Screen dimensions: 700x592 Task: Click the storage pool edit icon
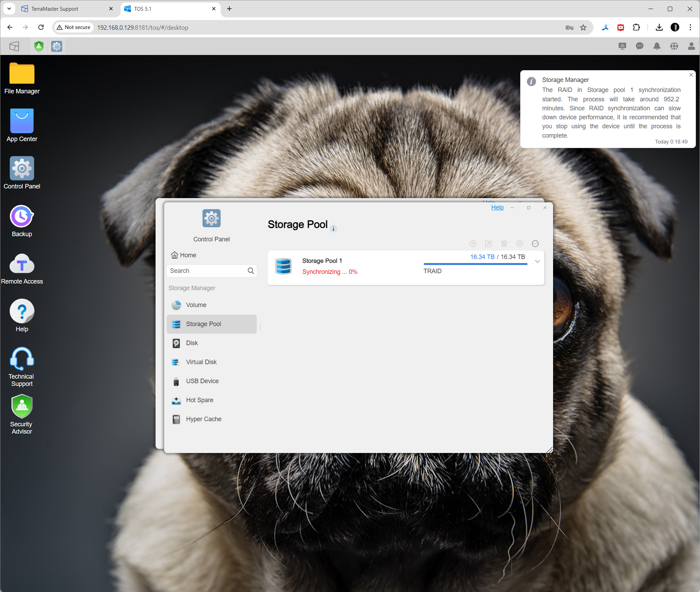coord(488,244)
